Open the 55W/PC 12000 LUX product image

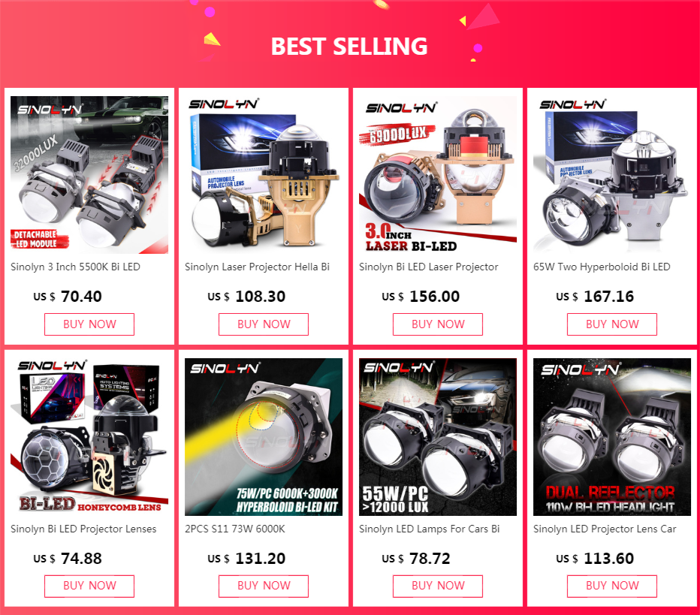(437, 437)
